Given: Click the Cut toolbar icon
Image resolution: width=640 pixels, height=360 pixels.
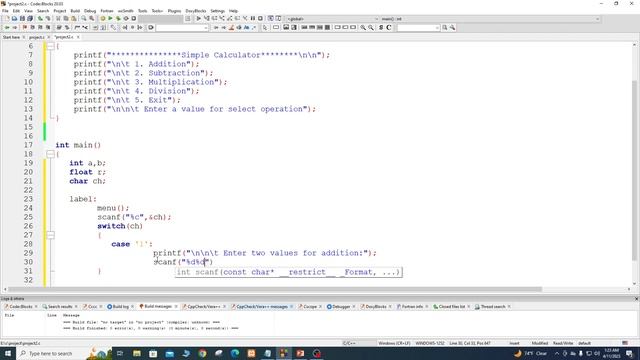Looking at the screenshot, I should pyautogui.click(x=58, y=19).
